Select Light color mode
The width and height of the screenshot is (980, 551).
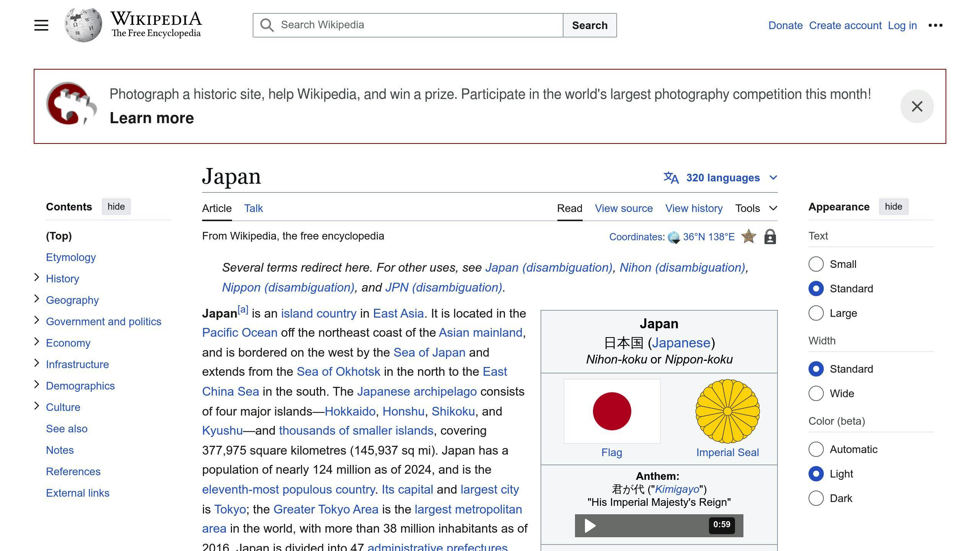point(816,474)
